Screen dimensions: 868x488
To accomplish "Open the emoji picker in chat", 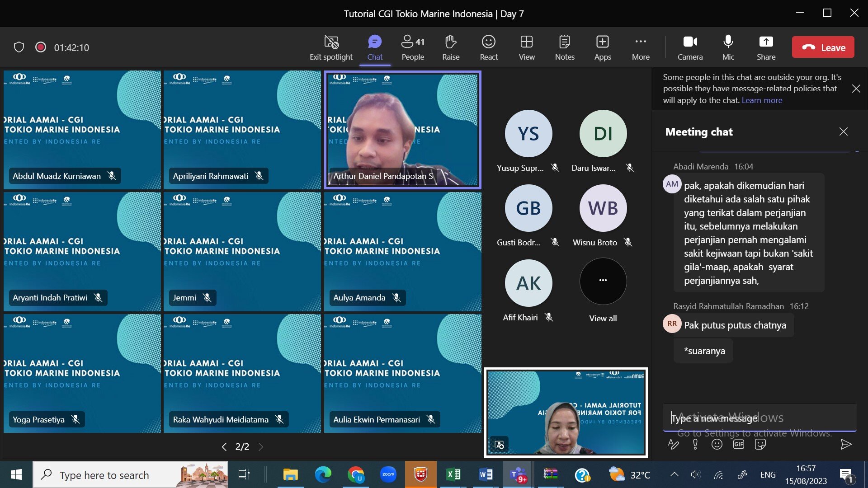I will pyautogui.click(x=717, y=445).
